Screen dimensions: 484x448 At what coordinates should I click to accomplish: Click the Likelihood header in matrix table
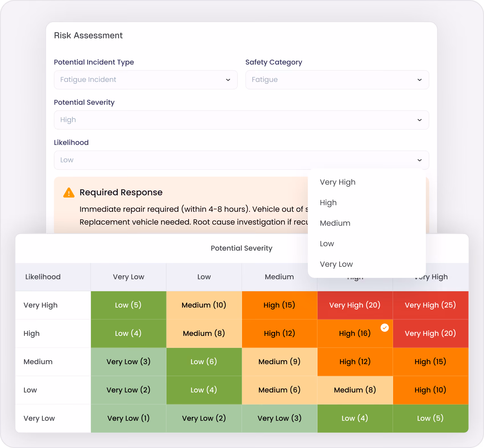pyautogui.click(x=43, y=277)
